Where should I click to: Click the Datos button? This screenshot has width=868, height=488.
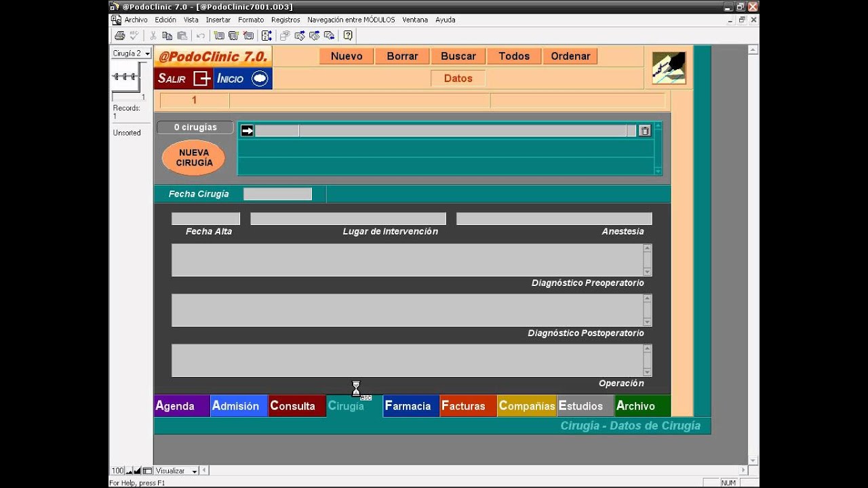click(x=458, y=79)
